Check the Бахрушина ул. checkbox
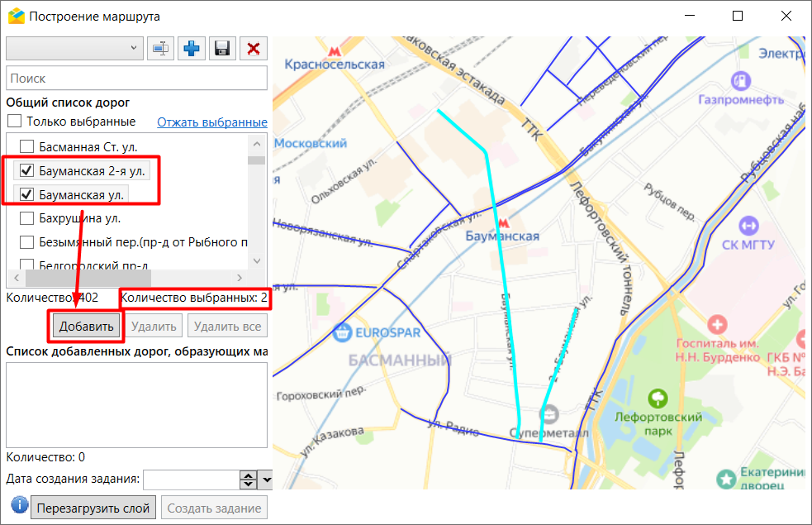The width and height of the screenshot is (812, 525). (x=27, y=218)
